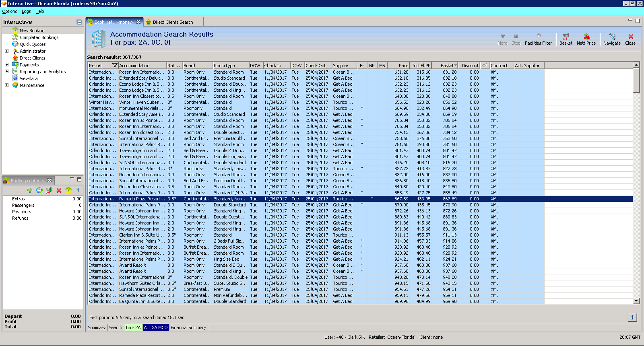
Task: Open Viewdata in the navigation tree
Action: 29,78
